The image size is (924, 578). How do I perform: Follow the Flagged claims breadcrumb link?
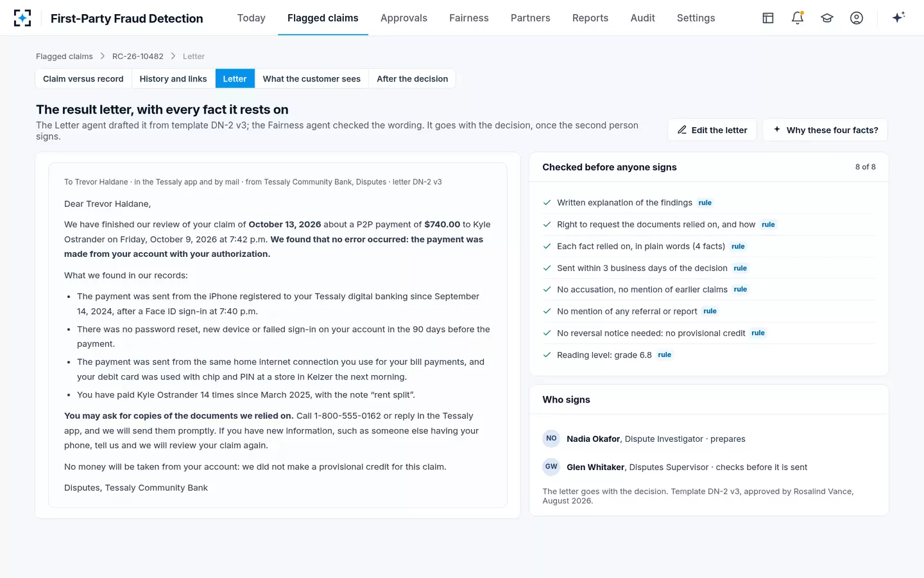[64, 57]
